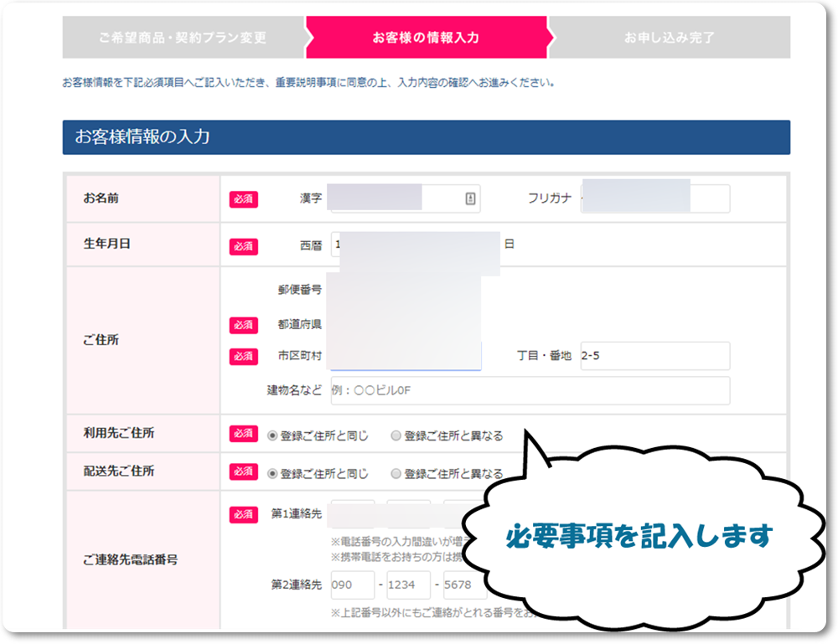Click 第2連絡先 middle box showing 1234

pos(408,585)
